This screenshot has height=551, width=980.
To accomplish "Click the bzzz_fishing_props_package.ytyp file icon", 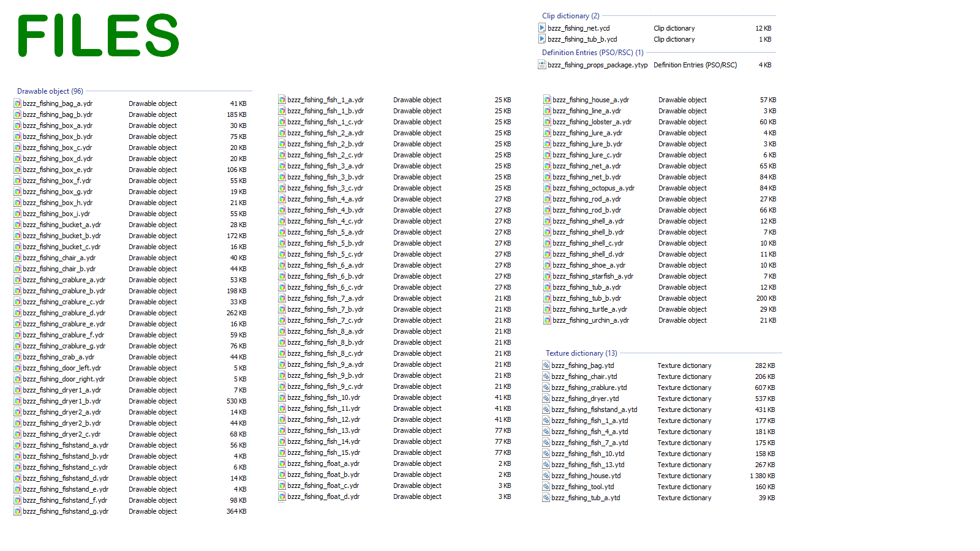I will pyautogui.click(x=541, y=64).
